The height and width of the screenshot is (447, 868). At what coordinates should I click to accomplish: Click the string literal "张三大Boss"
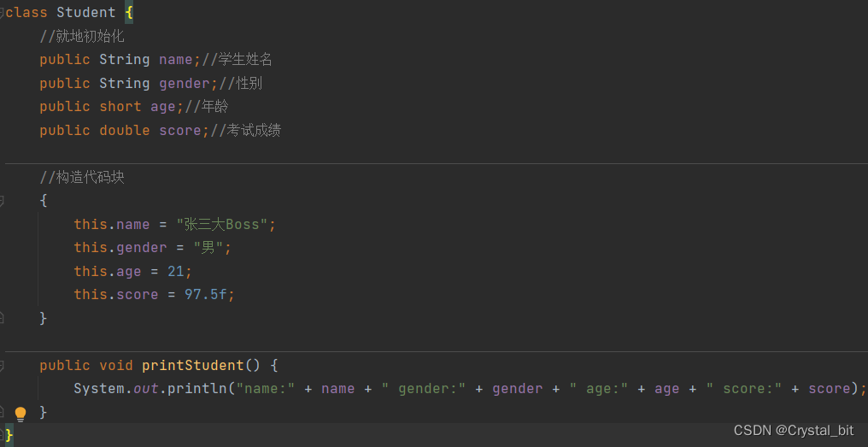222,224
